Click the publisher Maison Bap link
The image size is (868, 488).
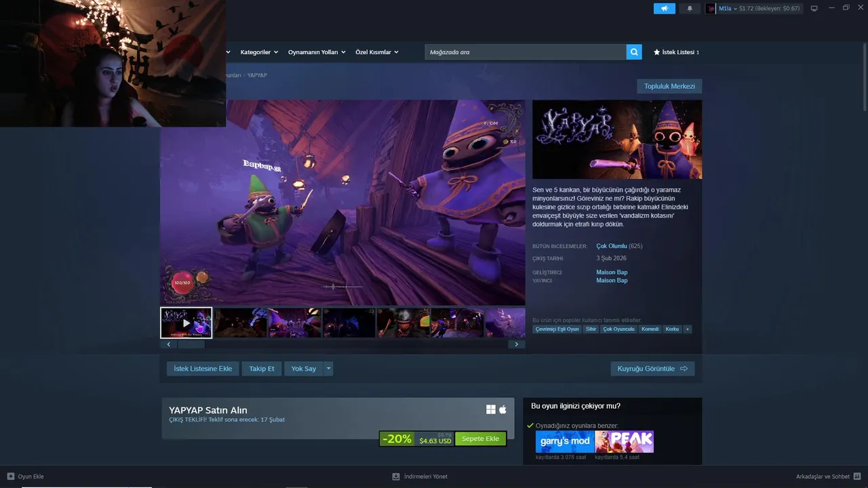tap(612, 281)
